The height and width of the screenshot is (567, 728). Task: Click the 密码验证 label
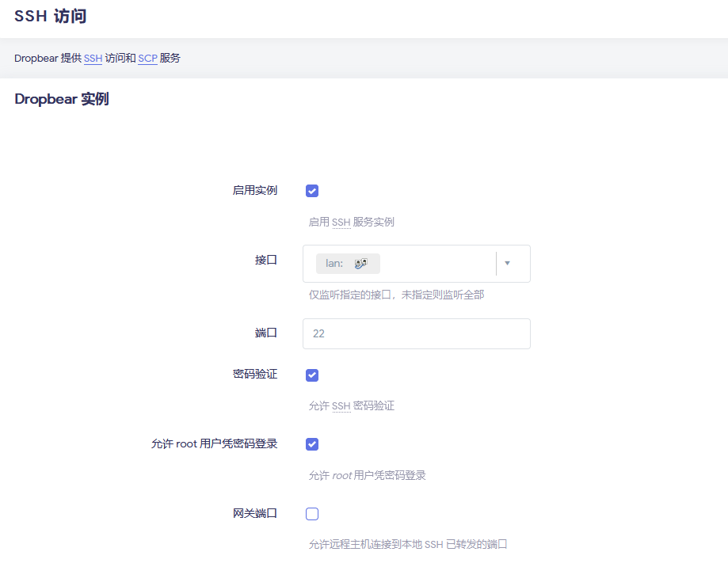point(254,375)
